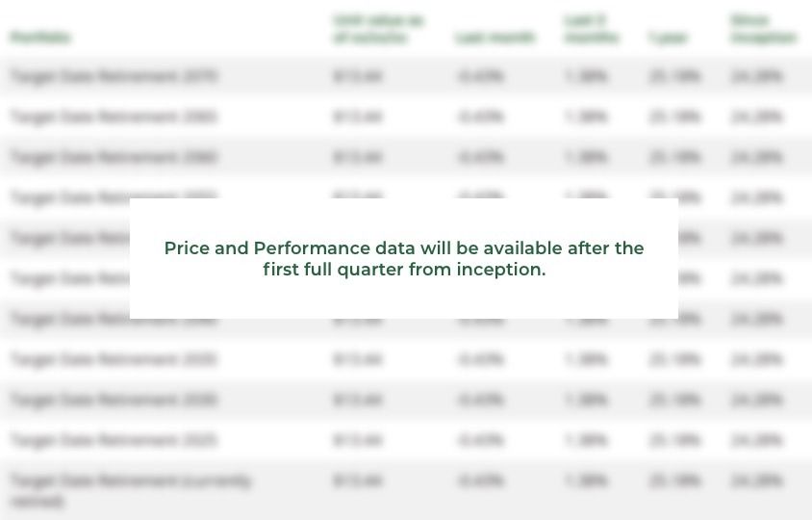Open Target Date Retirement 2025 portfolio

(x=114, y=440)
